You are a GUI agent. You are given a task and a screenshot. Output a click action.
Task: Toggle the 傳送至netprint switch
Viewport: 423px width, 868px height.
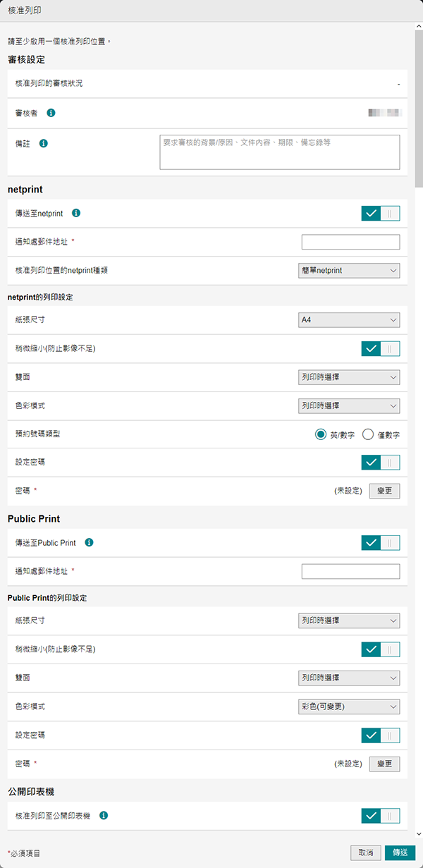click(380, 214)
